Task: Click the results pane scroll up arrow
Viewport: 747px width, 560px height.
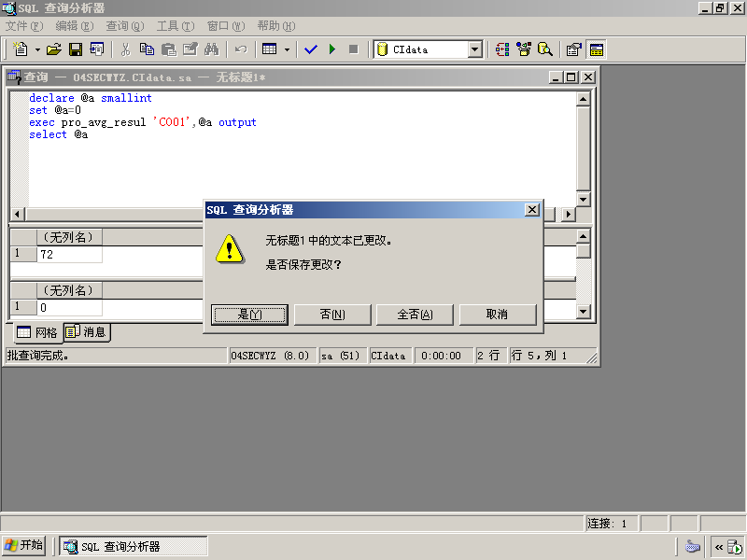Action: (x=583, y=236)
